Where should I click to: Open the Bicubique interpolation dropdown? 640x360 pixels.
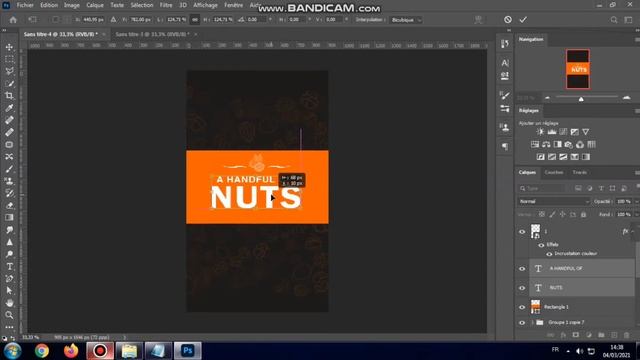click(x=405, y=20)
